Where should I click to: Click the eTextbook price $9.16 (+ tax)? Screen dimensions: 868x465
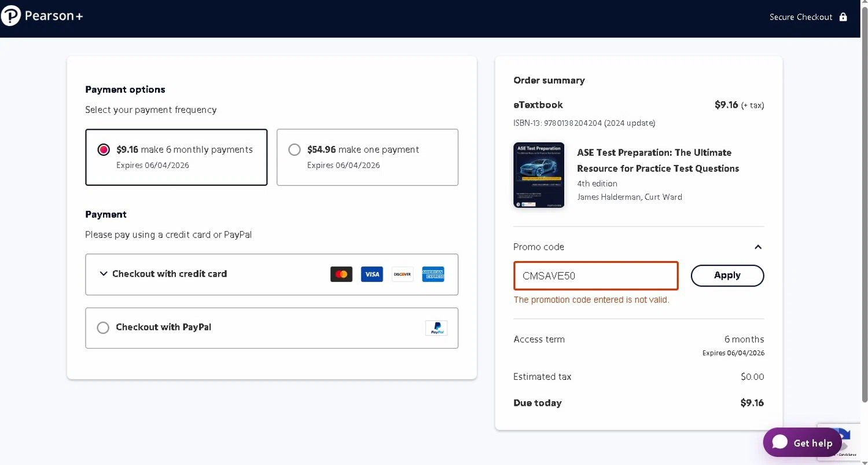pos(740,105)
